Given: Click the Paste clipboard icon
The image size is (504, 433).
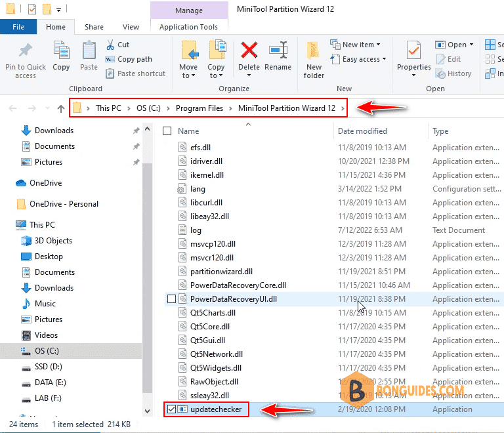Looking at the screenshot, I should pyautogui.click(x=89, y=51).
